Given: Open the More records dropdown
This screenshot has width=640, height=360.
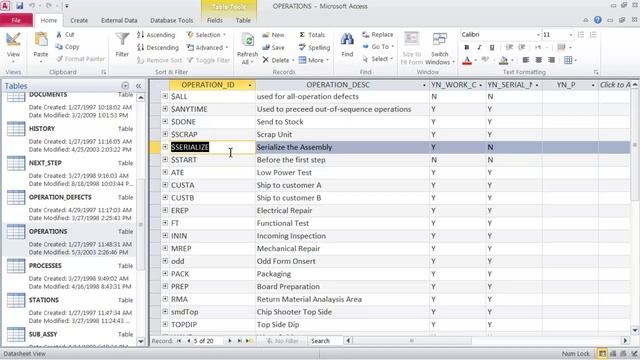Looking at the screenshot, I should (x=313, y=60).
